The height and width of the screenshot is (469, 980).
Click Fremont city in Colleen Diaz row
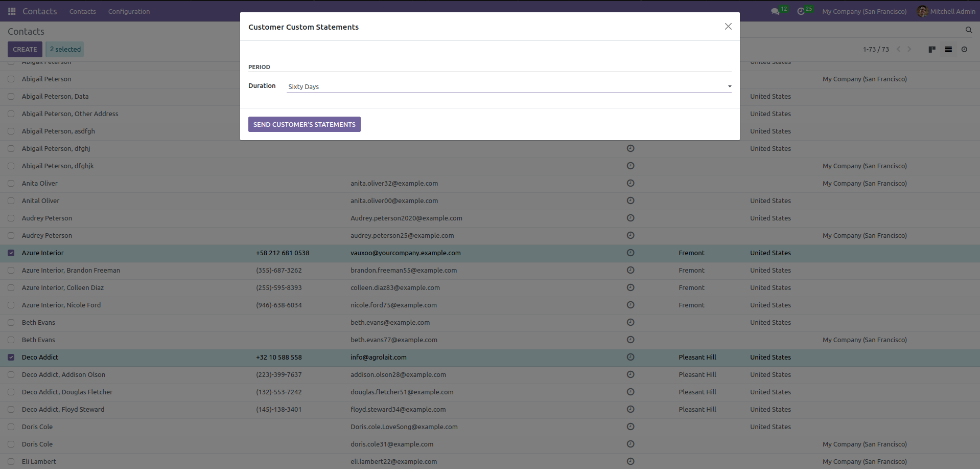coord(691,287)
